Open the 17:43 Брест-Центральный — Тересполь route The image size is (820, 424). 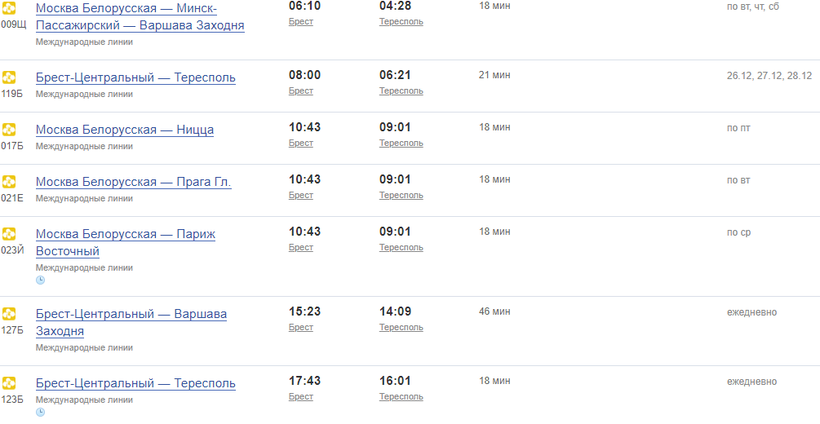pyautogui.click(x=135, y=383)
